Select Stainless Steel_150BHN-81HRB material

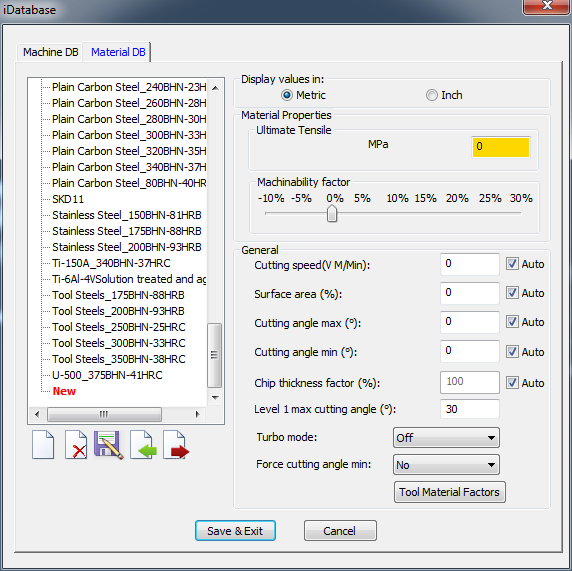click(127, 215)
